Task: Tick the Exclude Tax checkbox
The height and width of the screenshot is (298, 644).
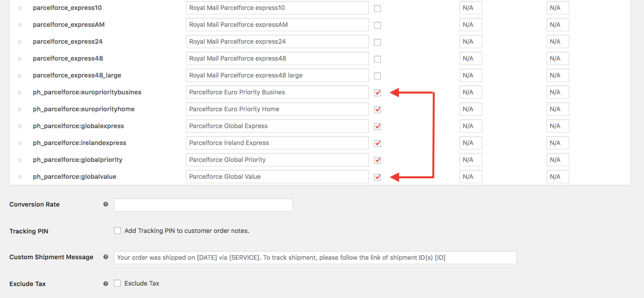Action: 117,283
